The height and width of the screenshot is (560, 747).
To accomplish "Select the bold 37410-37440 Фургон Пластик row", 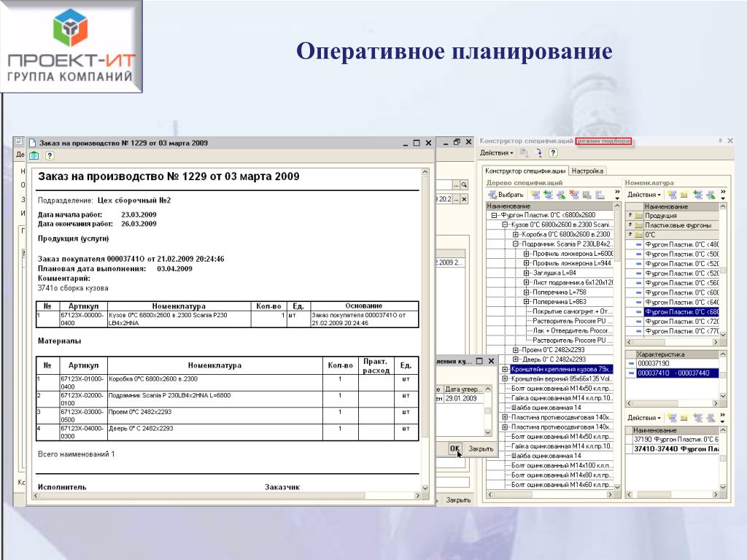I will 676,449.
